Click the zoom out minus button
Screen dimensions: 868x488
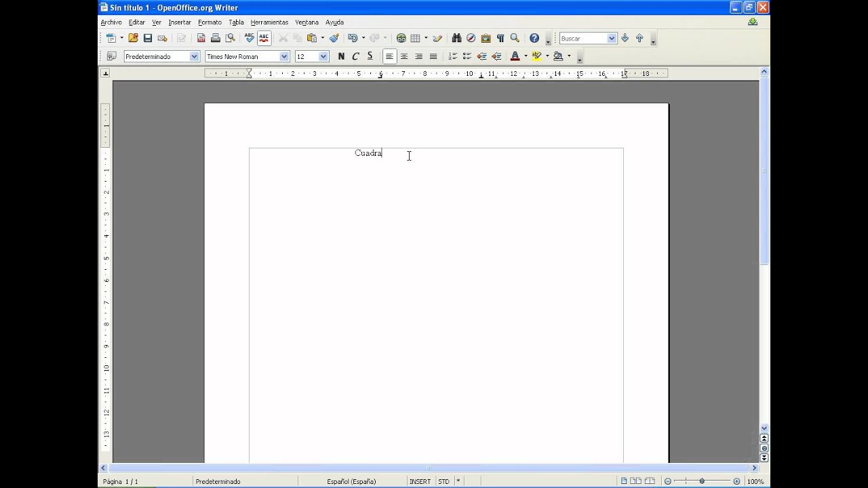(x=667, y=481)
